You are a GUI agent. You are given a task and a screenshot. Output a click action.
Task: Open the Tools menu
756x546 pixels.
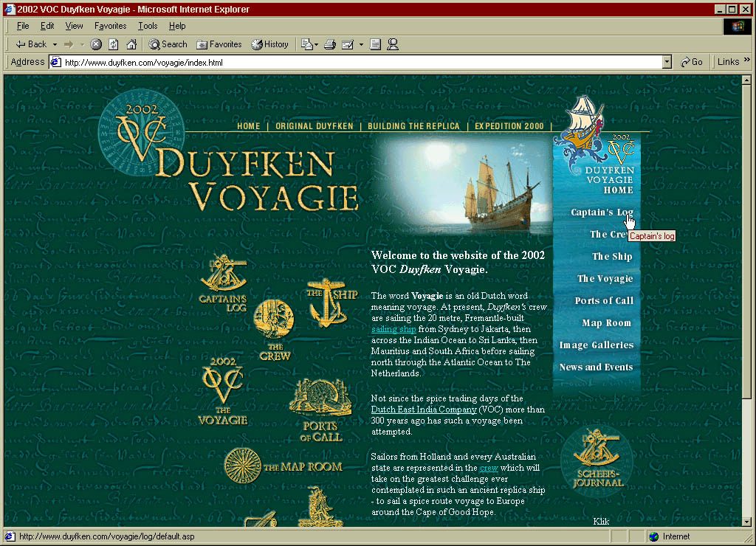(x=148, y=26)
